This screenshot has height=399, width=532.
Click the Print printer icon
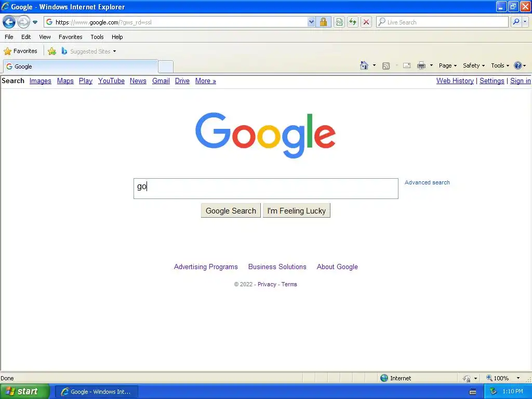421,65
